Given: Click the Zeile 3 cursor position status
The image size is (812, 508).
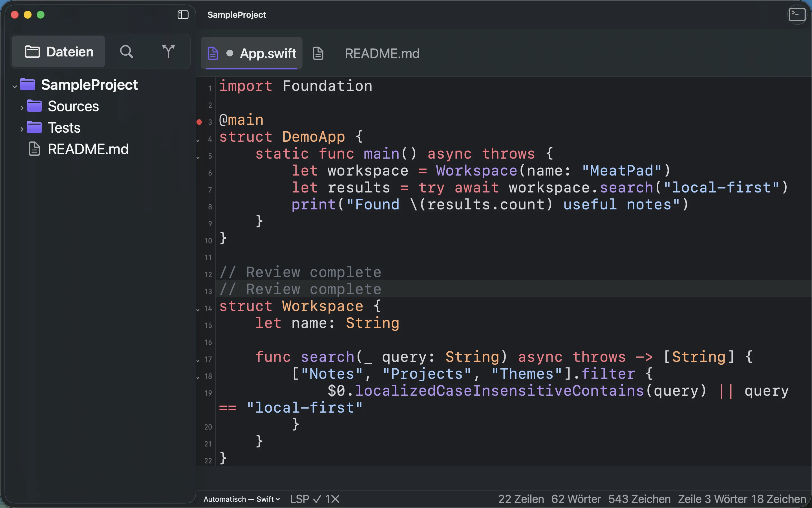Looking at the screenshot, I should (742, 499).
